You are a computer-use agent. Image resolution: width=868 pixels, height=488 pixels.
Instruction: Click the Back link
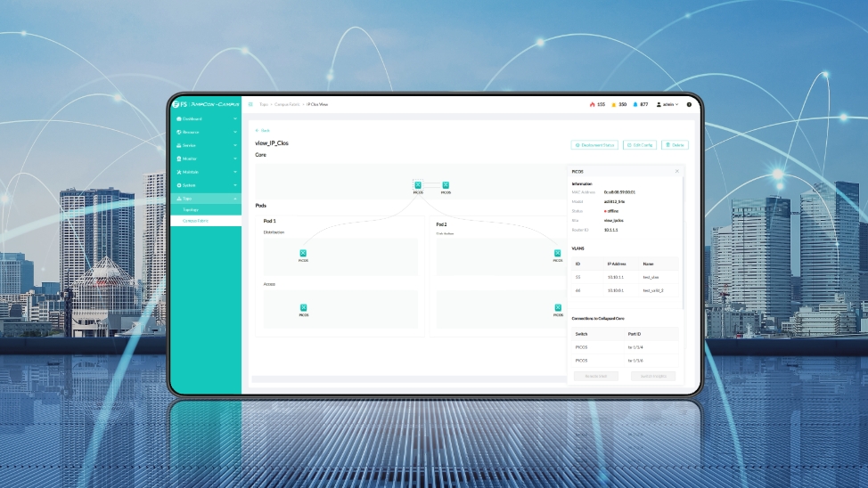[x=263, y=130]
